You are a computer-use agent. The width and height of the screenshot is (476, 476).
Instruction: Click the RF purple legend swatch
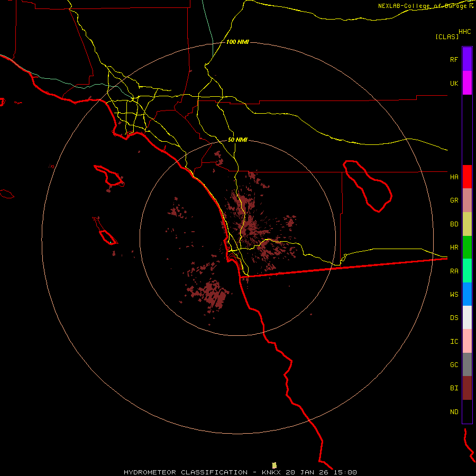point(467,59)
